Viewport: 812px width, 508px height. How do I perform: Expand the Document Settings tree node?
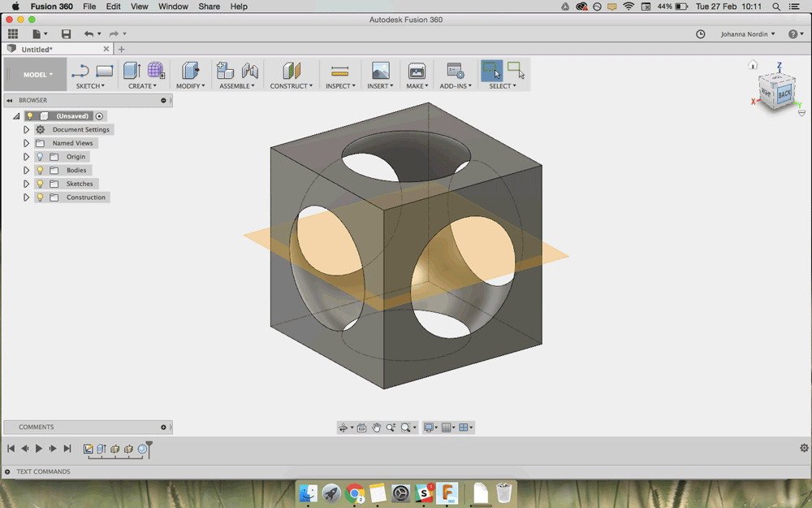tap(26, 129)
